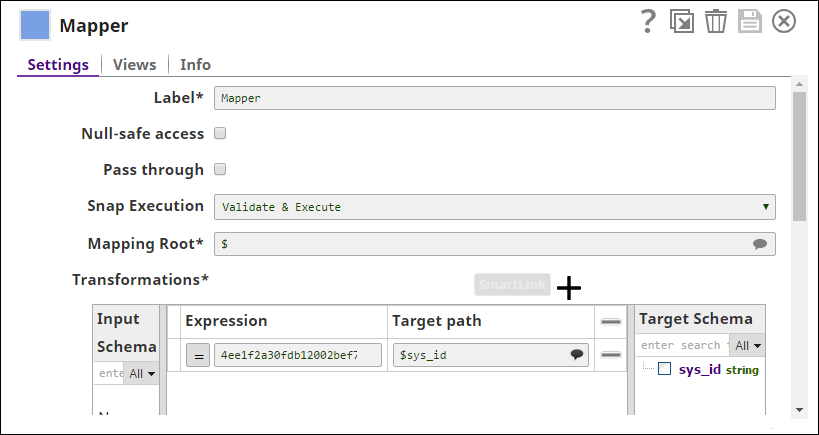Switch to the Views tab

pos(134,64)
